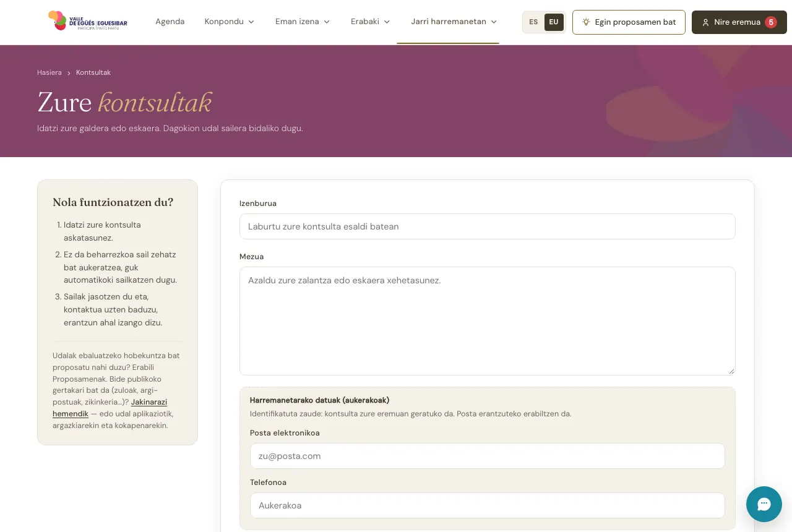Expand the Jarri harremanetan dropdown menu
792x532 pixels.
click(x=454, y=22)
